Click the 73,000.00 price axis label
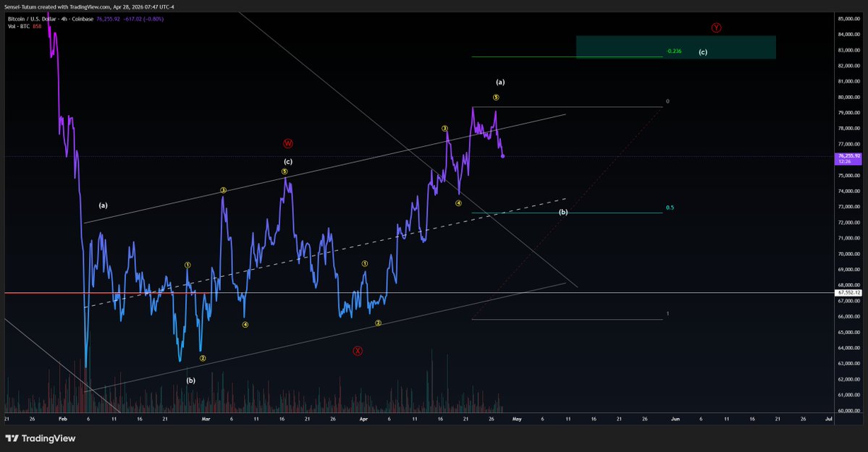This screenshot has height=452, width=868. coord(848,207)
